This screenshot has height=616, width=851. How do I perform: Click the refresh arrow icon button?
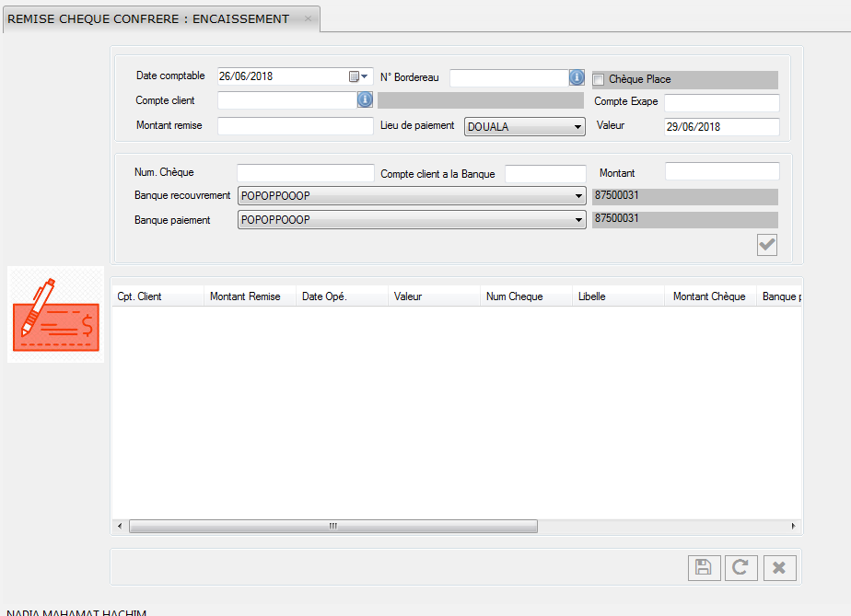tap(740, 567)
